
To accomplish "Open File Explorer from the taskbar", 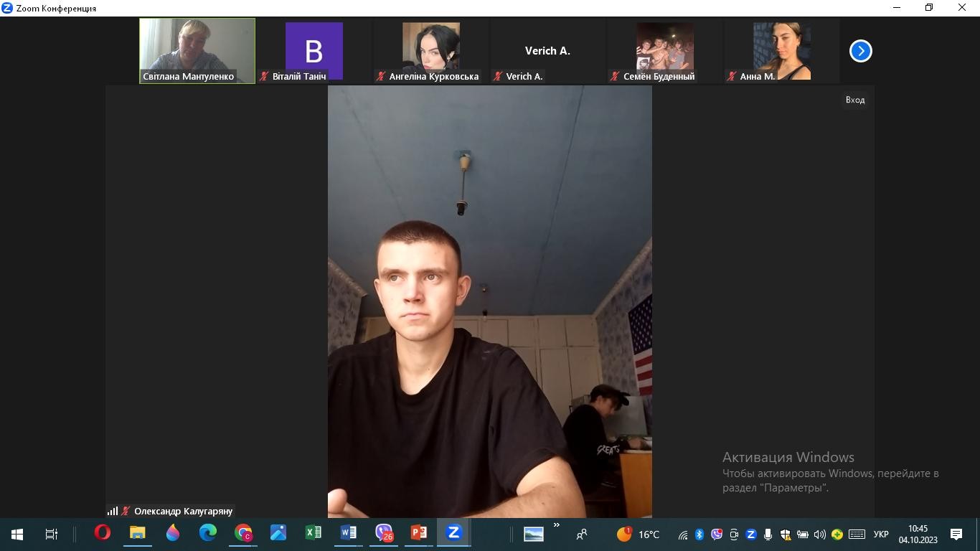I will [137, 533].
